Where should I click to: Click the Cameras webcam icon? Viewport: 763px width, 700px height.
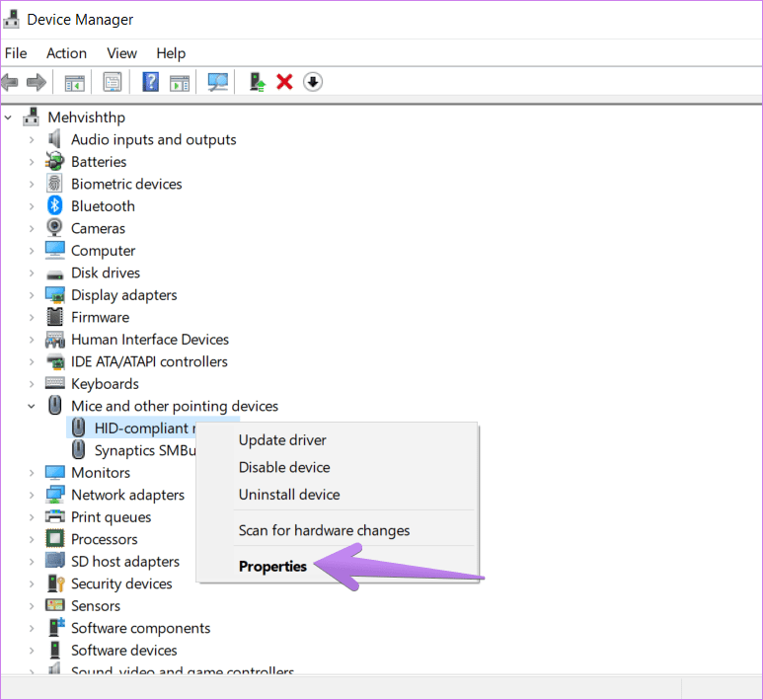coord(54,228)
